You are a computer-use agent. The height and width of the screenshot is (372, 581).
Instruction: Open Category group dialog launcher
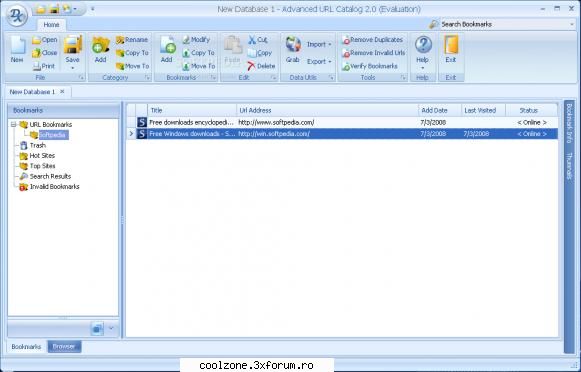click(x=147, y=77)
